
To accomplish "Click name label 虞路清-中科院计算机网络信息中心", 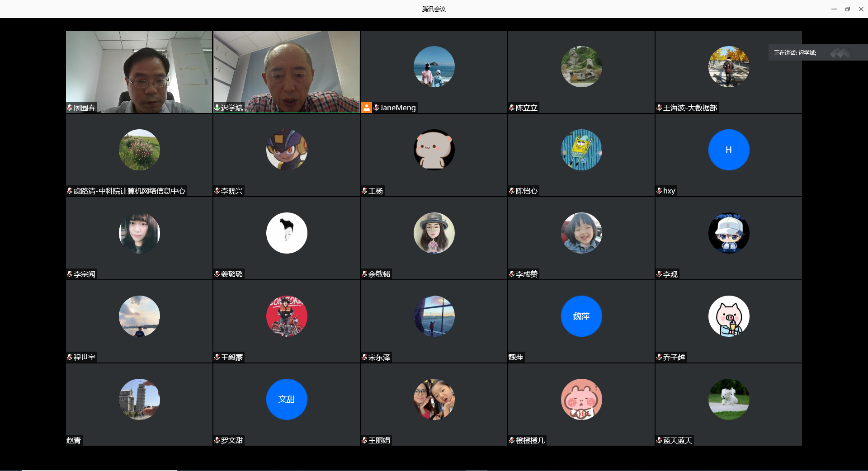I will [x=129, y=191].
